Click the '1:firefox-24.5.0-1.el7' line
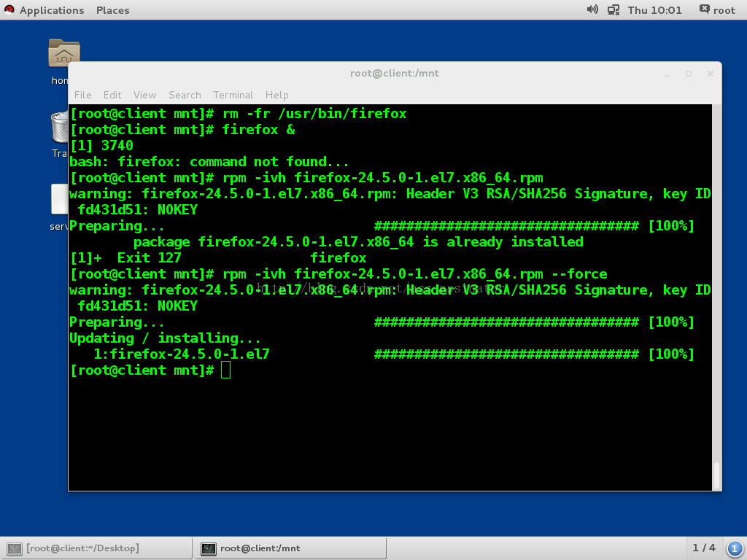The image size is (747, 560). 182,354
